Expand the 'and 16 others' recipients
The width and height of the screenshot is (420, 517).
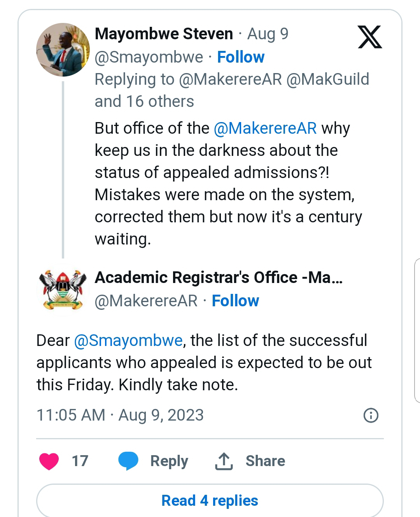[x=144, y=101]
